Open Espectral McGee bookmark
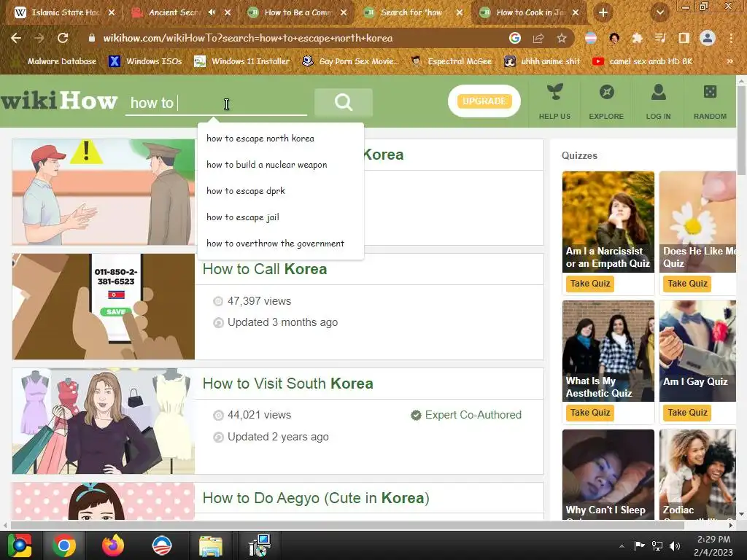Viewport: 747px width, 560px height. click(451, 61)
